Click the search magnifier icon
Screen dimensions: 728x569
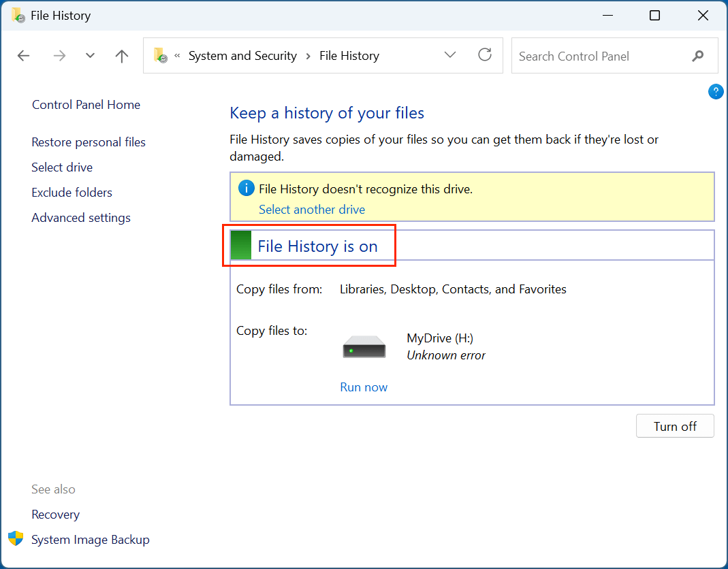coord(698,56)
